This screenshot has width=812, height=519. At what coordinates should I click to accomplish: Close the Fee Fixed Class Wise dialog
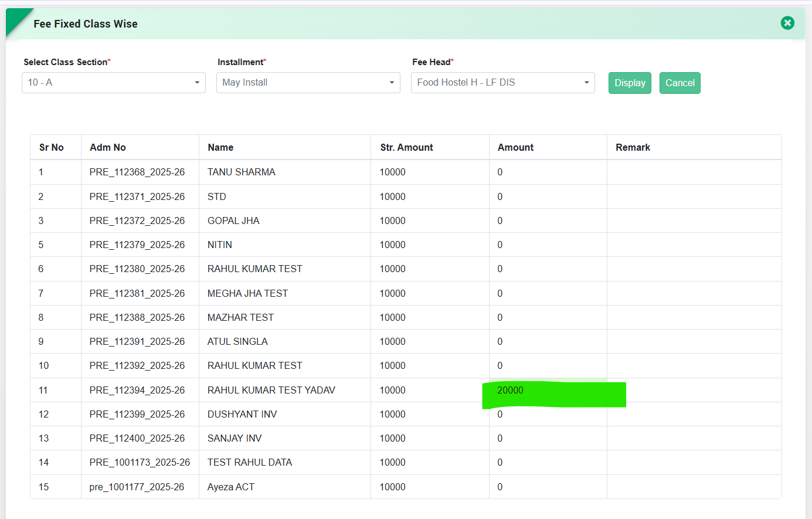coord(787,23)
